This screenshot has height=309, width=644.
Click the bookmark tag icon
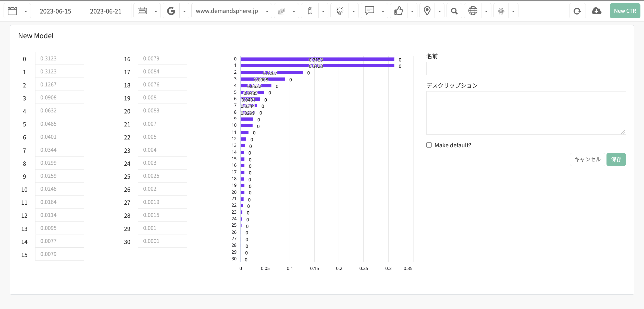[x=310, y=11]
